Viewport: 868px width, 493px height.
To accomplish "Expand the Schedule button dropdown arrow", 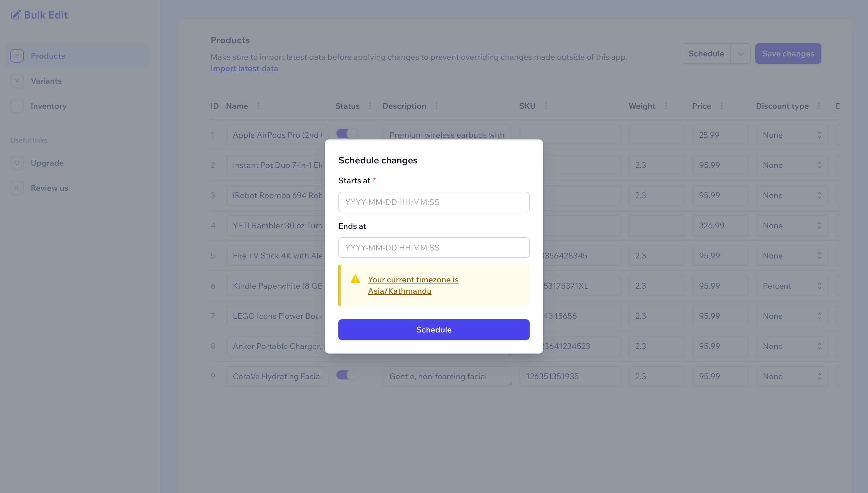I will coord(741,54).
